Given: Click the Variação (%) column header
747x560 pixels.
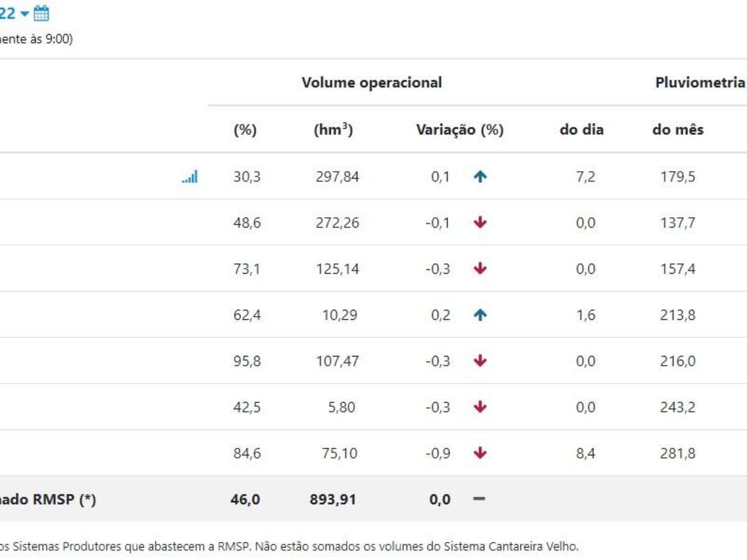Looking at the screenshot, I should pos(459,130).
